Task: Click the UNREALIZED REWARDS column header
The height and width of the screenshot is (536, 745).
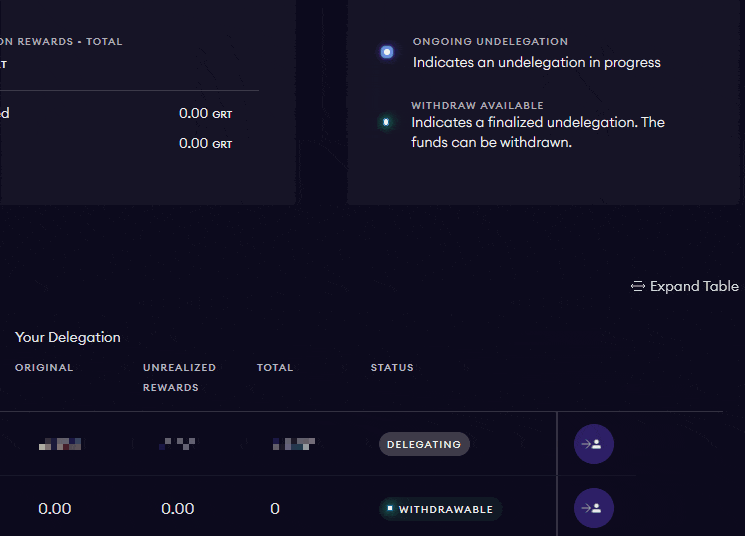Action: click(180, 377)
